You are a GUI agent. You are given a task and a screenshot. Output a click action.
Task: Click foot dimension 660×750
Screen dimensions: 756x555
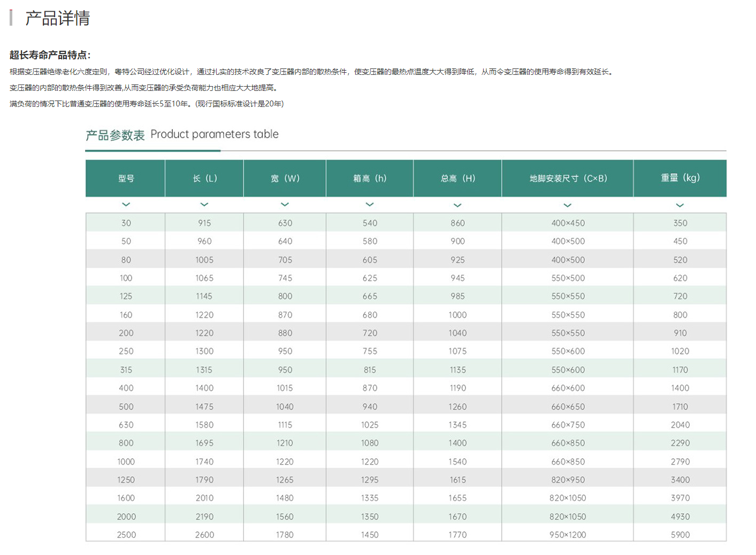point(568,425)
